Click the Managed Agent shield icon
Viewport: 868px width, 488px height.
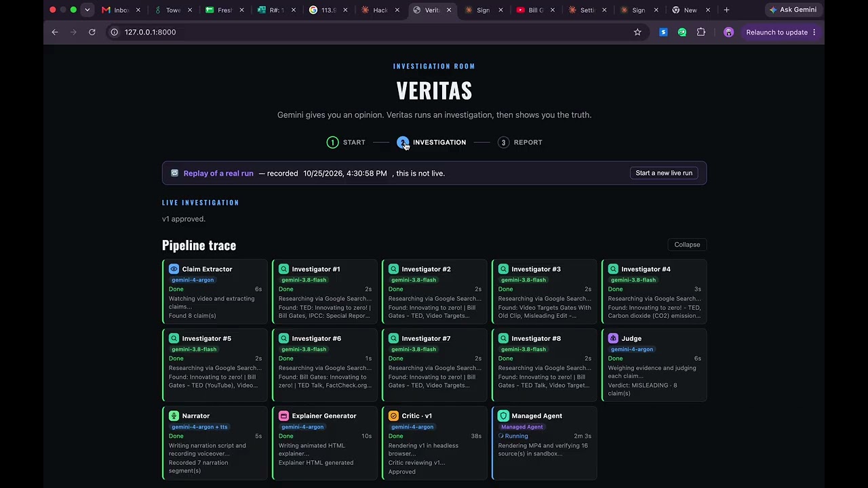coord(503,416)
